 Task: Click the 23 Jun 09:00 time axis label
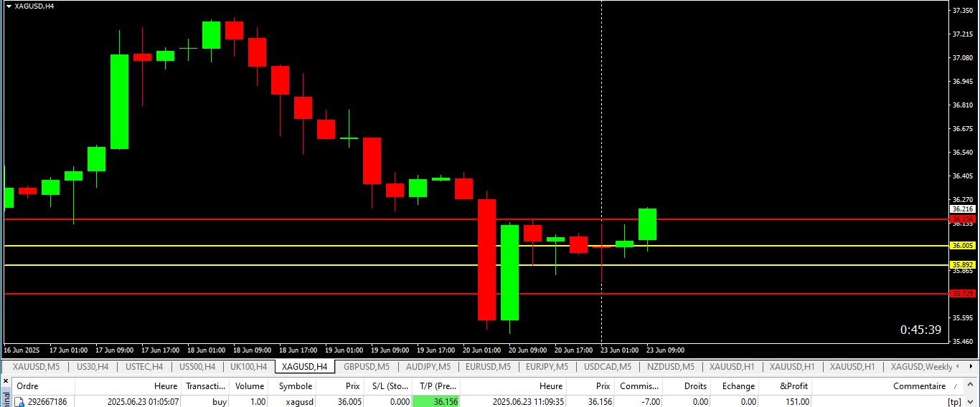tap(665, 350)
